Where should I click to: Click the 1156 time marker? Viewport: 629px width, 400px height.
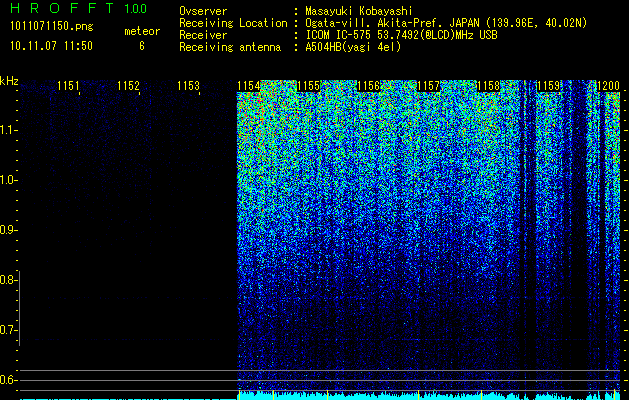tap(368, 86)
